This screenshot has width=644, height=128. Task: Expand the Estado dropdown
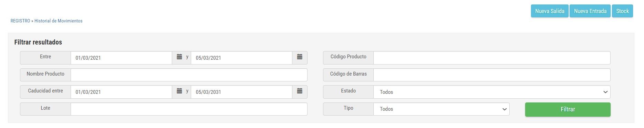(x=492, y=92)
